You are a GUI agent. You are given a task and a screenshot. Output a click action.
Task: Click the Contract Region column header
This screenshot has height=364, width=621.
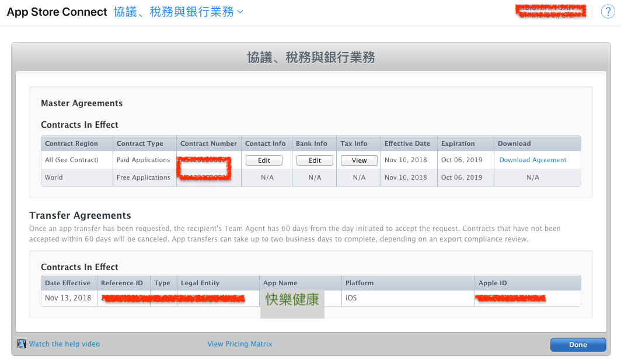pyautogui.click(x=71, y=143)
